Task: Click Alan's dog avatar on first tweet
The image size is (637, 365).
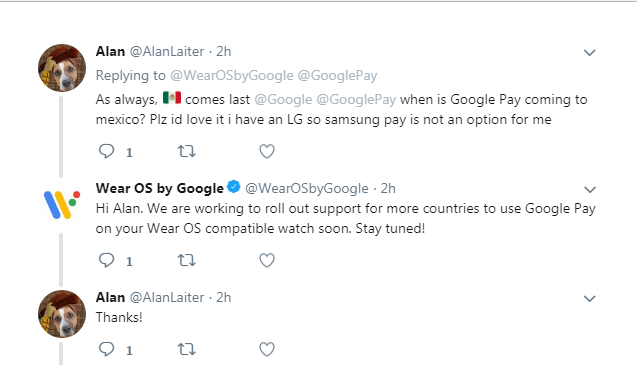Action: pos(62,68)
